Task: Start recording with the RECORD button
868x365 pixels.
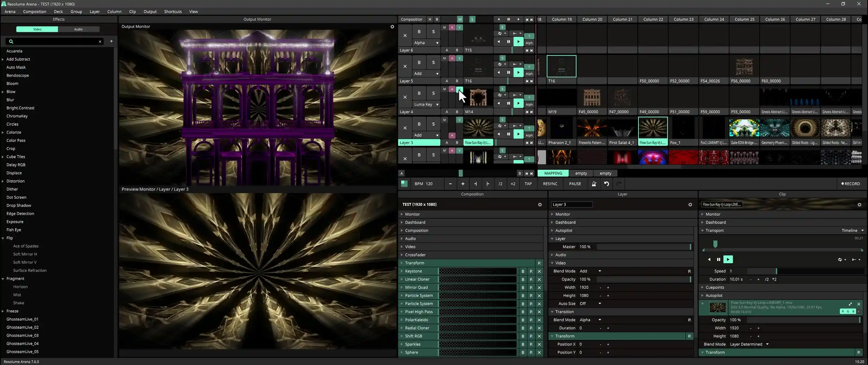Action: (851, 184)
